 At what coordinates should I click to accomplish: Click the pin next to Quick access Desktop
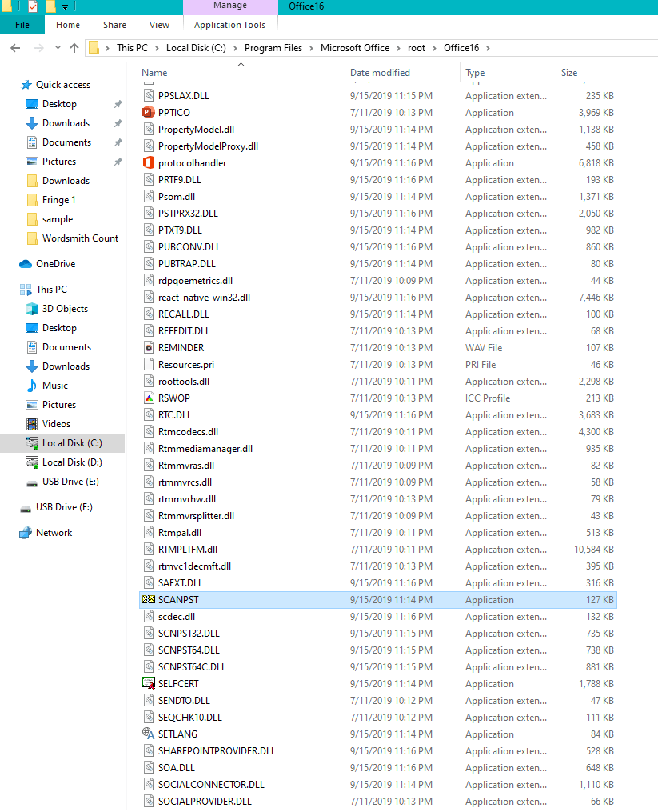[118, 104]
